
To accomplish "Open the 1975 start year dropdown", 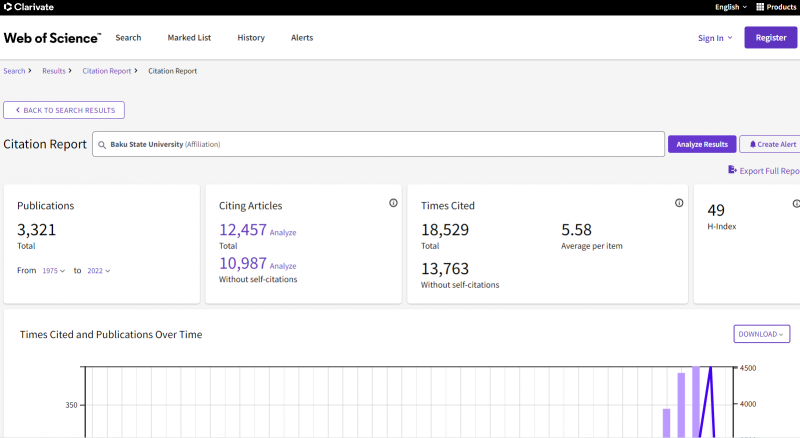I will pos(54,271).
